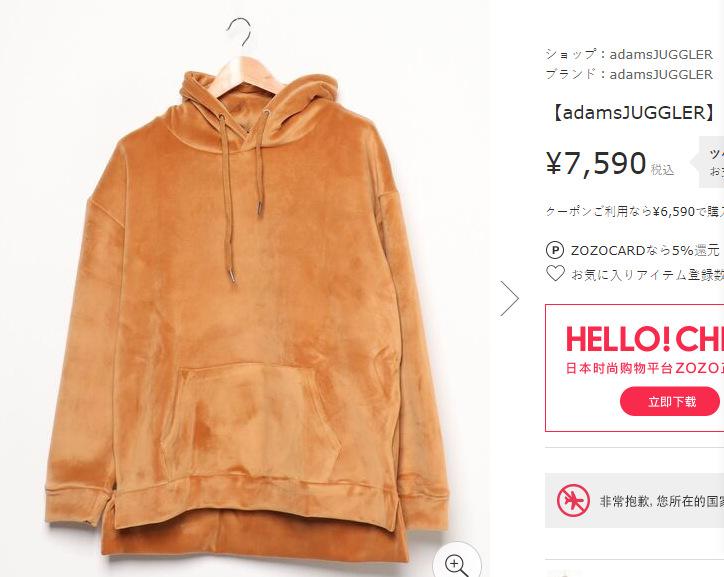Click the ¥7,590 price display
The height and width of the screenshot is (577, 724).
[596, 163]
